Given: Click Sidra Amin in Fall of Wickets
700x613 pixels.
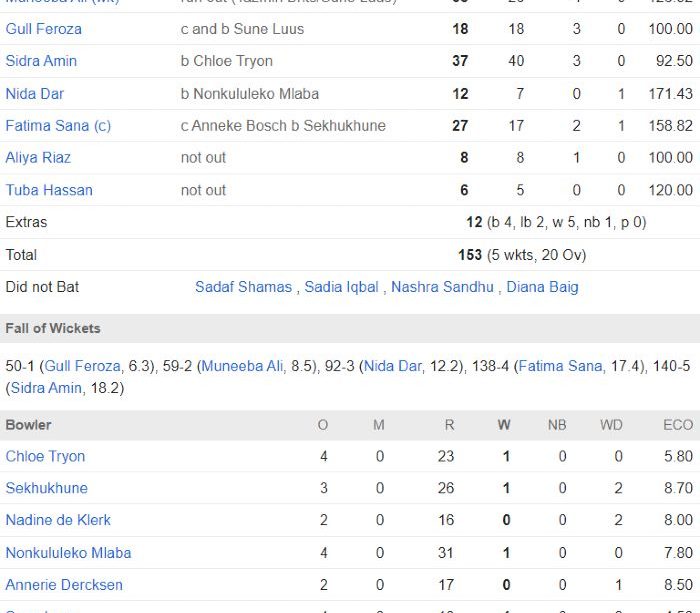Looking at the screenshot, I should 46,388.
